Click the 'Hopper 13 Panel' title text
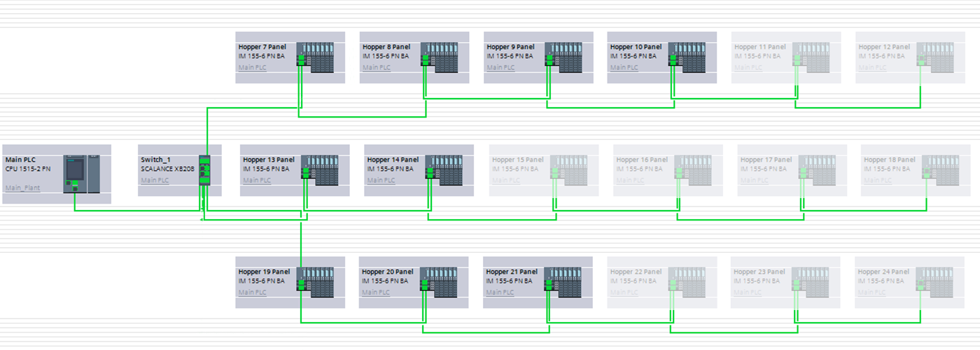Screen dimensions: 980x350 pos(269,160)
